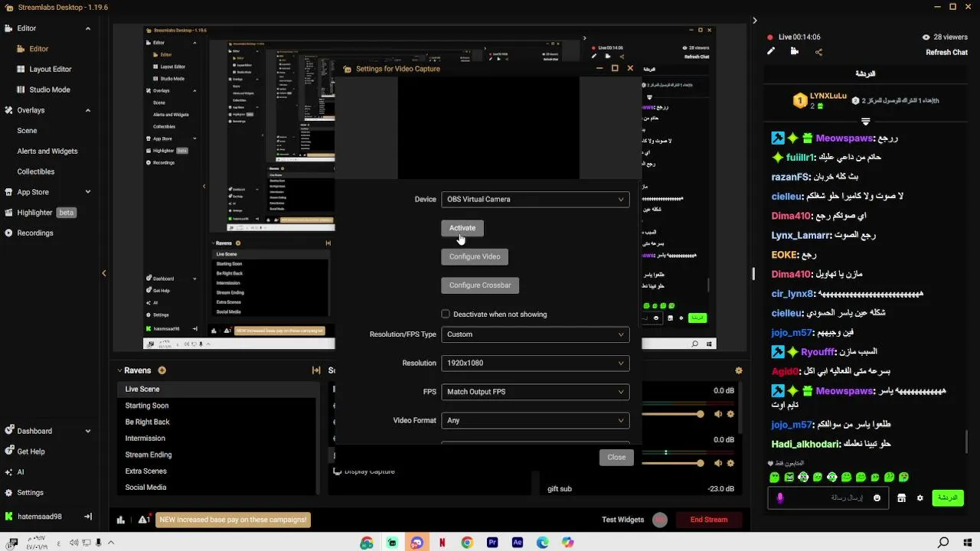Close the Video Capture settings dialog
Screen dimensions: 980x551
(x=616, y=458)
